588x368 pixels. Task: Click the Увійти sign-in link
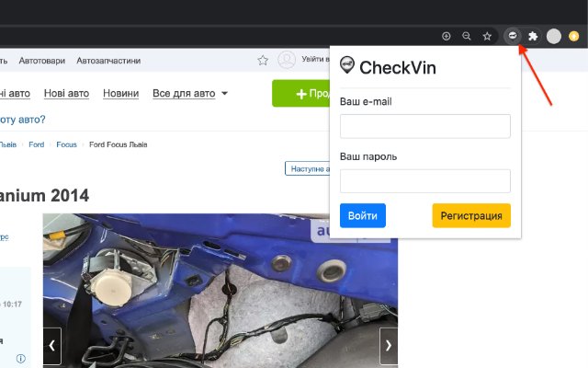coord(315,59)
